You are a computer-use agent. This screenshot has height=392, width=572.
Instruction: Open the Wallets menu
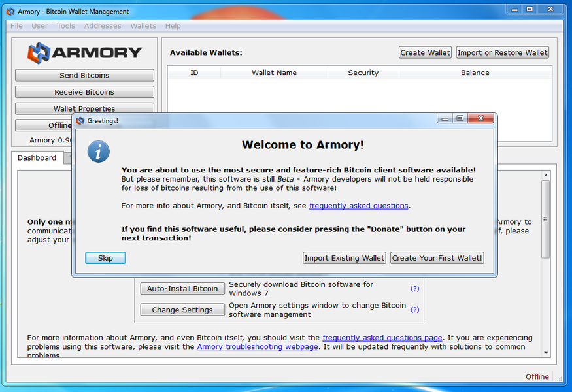(x=143, y=26)
